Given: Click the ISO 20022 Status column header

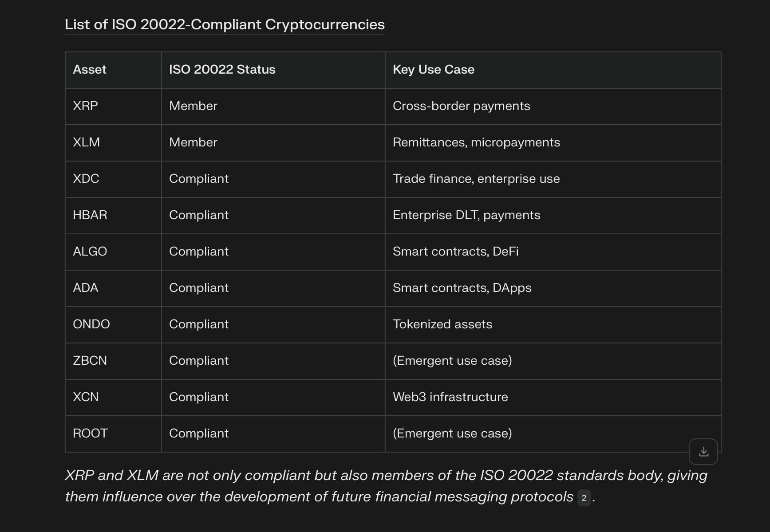Looking at the screenshot, I should pyautogui.click(x=273, y=70).
